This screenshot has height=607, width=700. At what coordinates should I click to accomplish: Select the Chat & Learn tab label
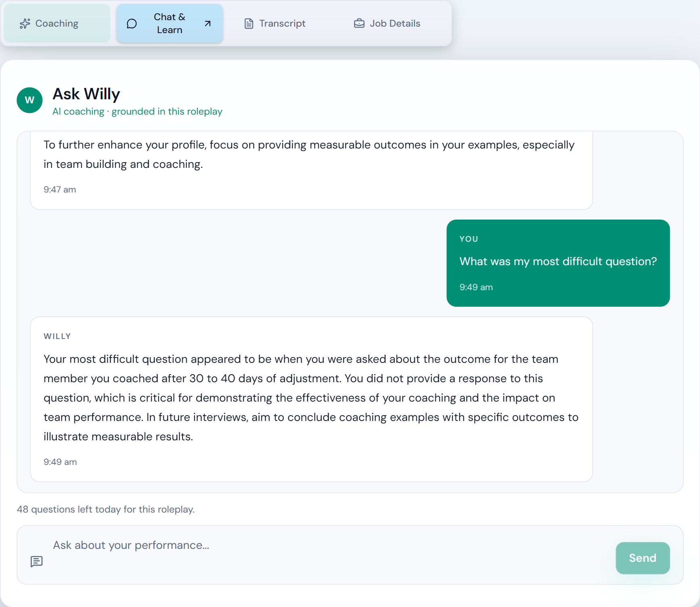170,23
